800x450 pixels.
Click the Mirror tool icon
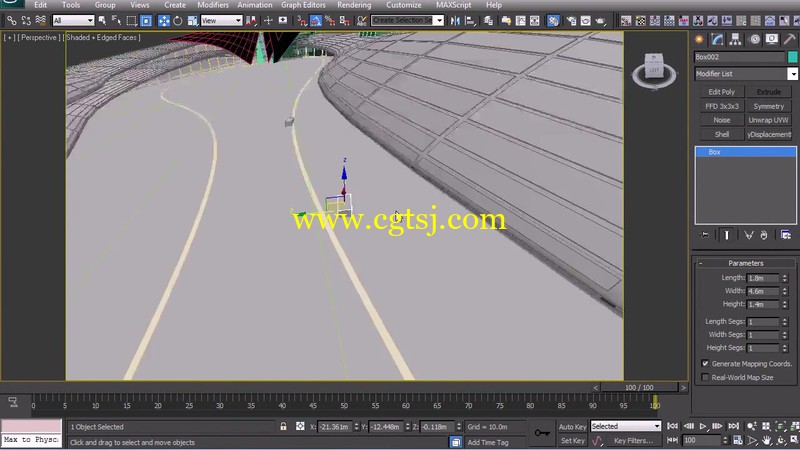pos(455,20)
